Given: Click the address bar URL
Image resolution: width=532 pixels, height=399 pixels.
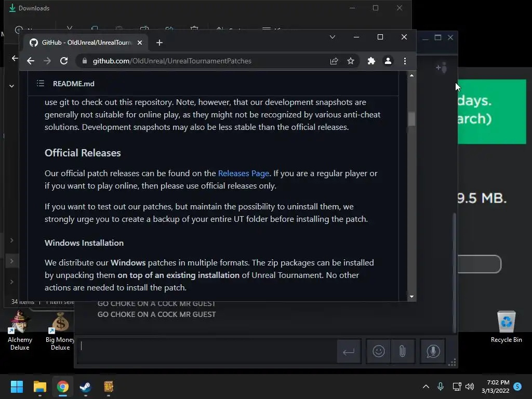Looking at the screenshot, I should point(172,61).
